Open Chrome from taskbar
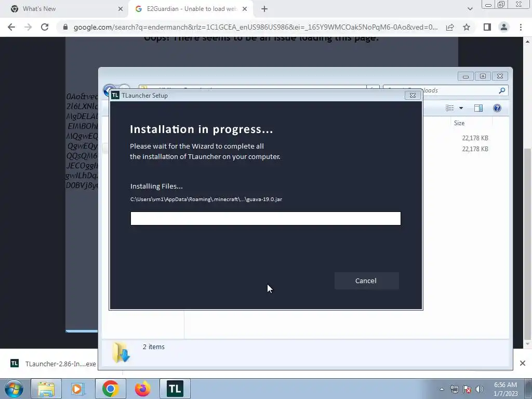The image size is (532, 399). [110, 389]
